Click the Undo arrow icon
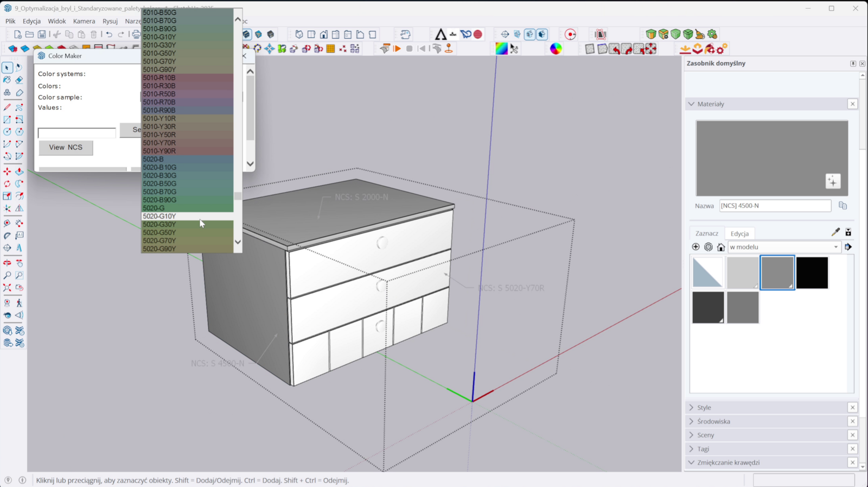 pos(109,35)
